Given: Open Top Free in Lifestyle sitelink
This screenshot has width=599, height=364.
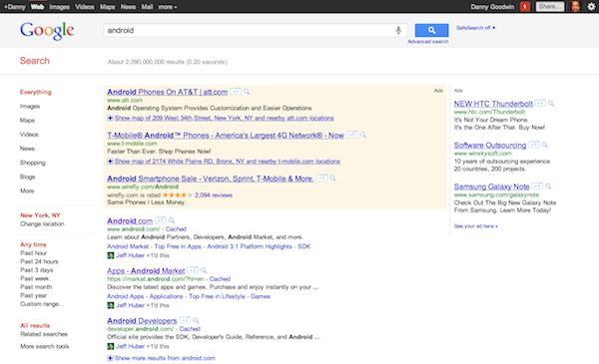Looking at the screenshot, I should click(x=217, y=296).
